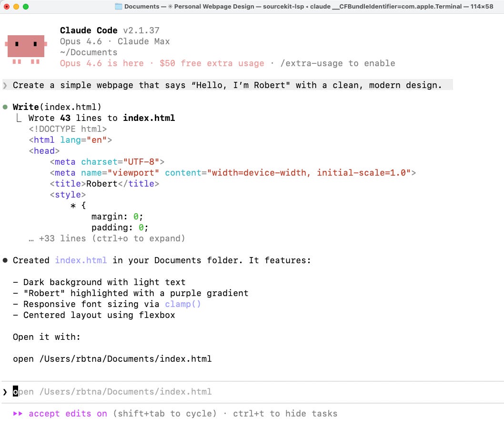504x436 pixels.
Task: Focus the command input field with suggestion
Action: click(x=252, y=392)
